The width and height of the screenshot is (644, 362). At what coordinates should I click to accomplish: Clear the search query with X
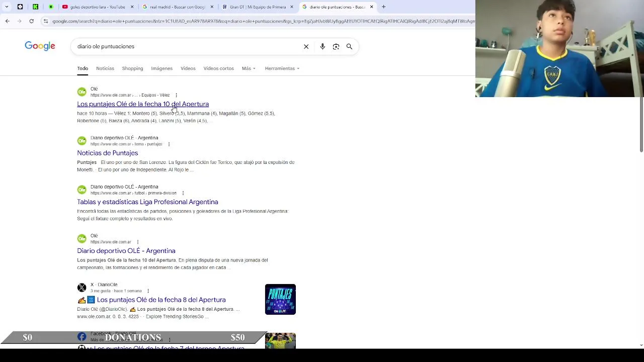click(306, 46)
